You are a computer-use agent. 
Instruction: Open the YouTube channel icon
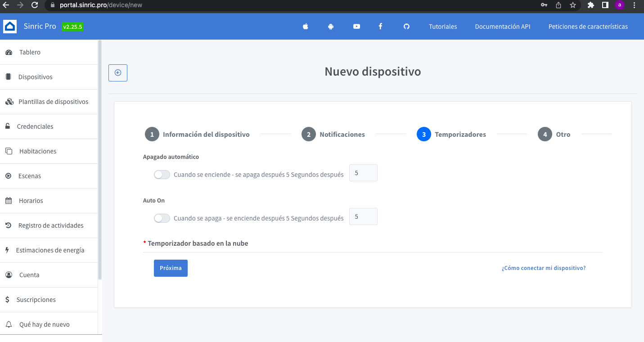coord(356,27)
